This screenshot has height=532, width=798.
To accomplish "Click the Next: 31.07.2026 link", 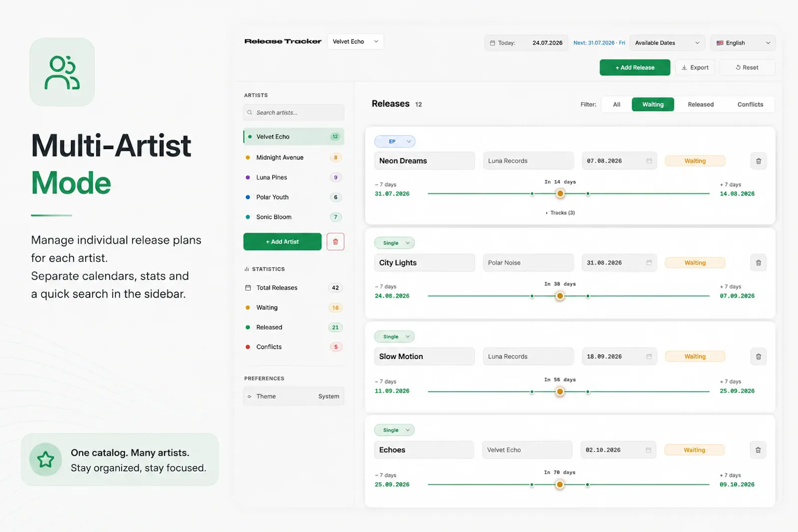I will 599,43.
